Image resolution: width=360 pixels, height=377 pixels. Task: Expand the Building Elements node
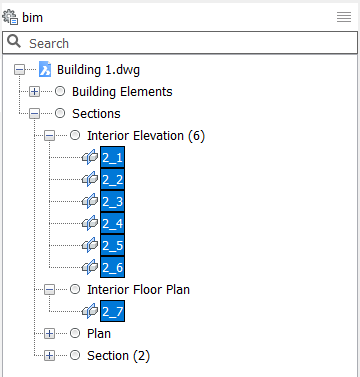(x=34, y=91)
